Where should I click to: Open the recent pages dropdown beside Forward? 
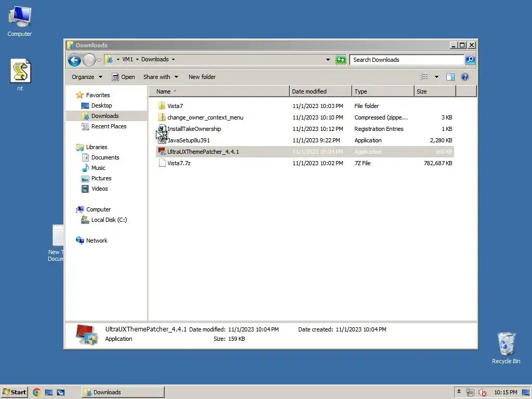click(99, 60)
